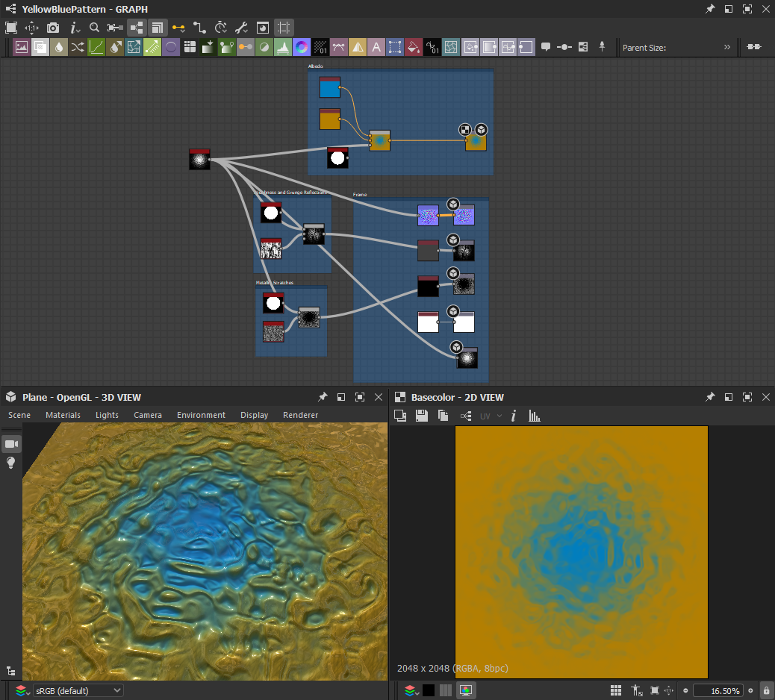Open the graph info display dropdown

click(x=75, y=28)
